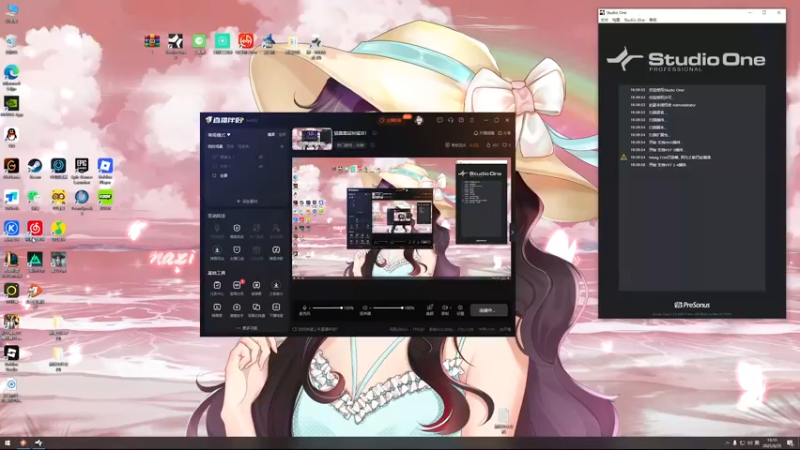Click the category tag below the stream title
The image size is (800, 450).
pyautogui.click(x=351, y=145)
